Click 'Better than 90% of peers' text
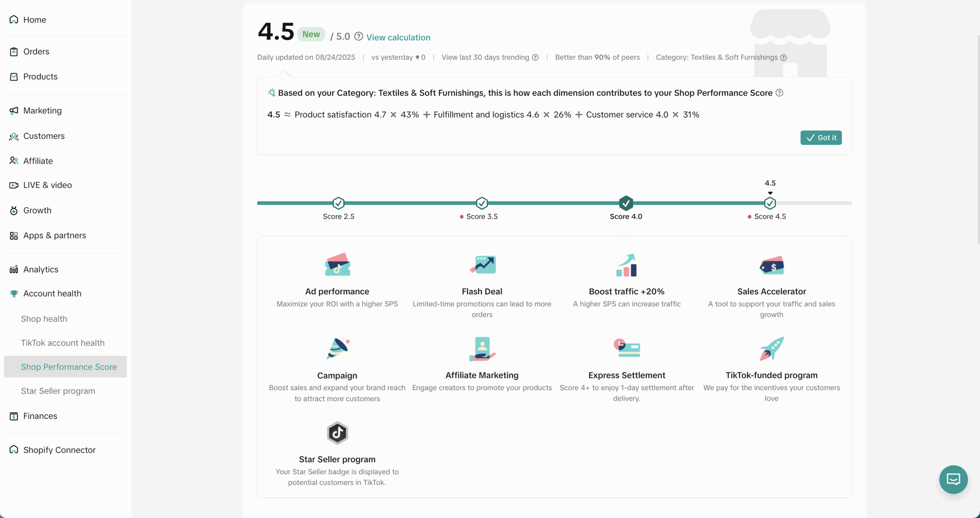This screenshot has height=518, width=980. point(597,57)
